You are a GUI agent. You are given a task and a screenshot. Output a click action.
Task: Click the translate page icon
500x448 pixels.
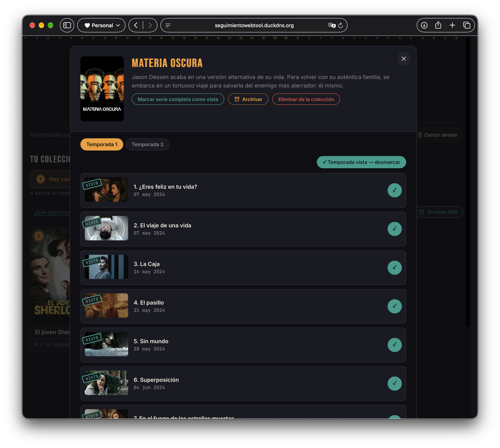(332, 25)
